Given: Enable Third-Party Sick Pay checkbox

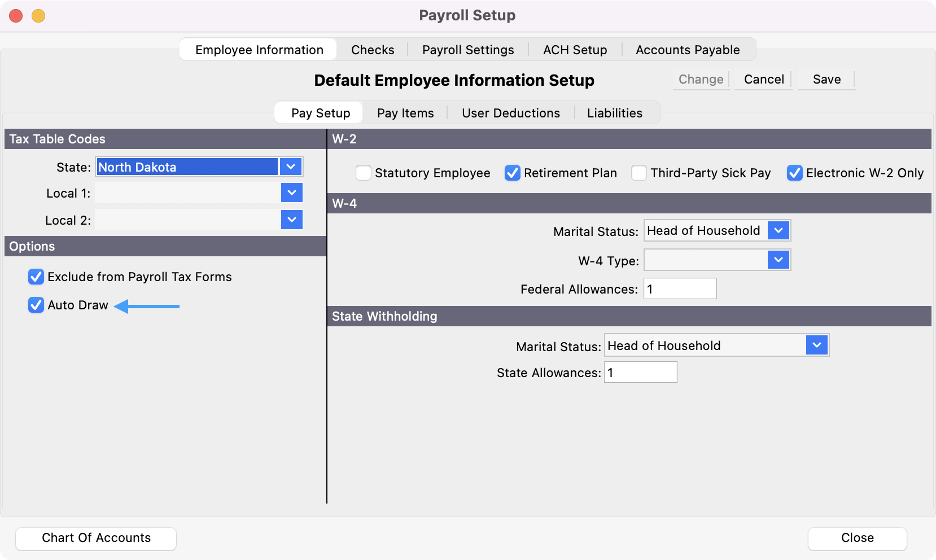Looking at the screenshot, I should click(639, 173).
